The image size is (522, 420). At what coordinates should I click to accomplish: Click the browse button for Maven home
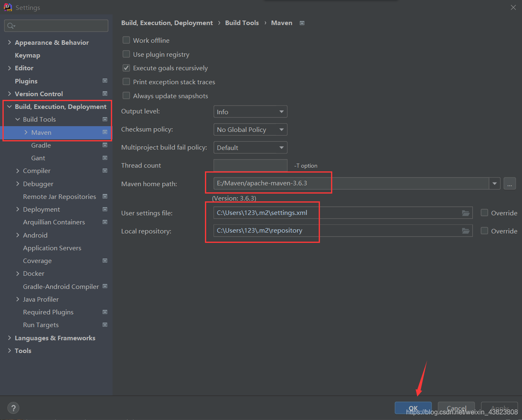[509, 184]
